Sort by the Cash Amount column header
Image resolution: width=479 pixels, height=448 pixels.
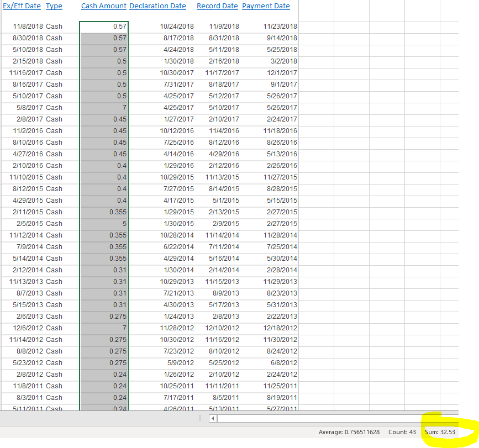104,6
